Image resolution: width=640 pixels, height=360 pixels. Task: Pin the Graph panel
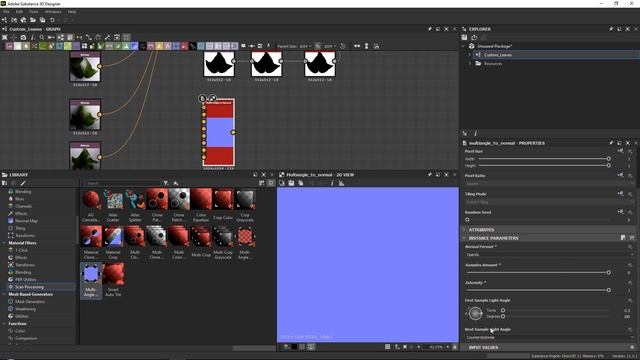point(429,29)
